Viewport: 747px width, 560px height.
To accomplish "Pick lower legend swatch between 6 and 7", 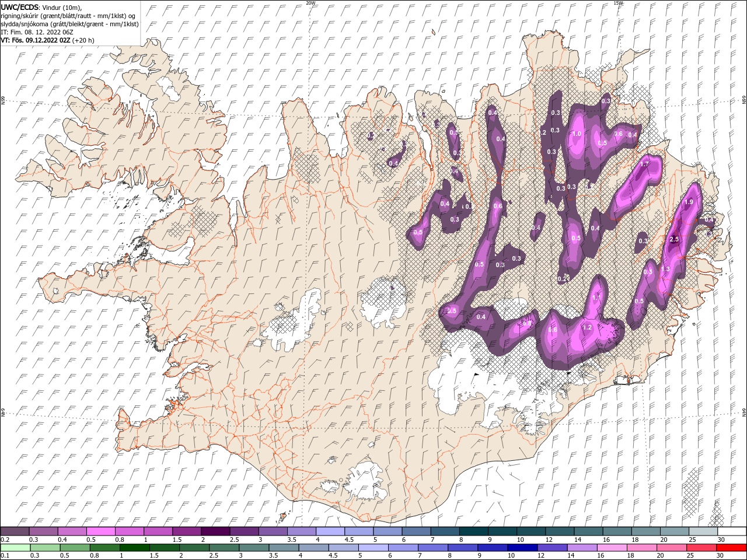I will pos(403,547).
